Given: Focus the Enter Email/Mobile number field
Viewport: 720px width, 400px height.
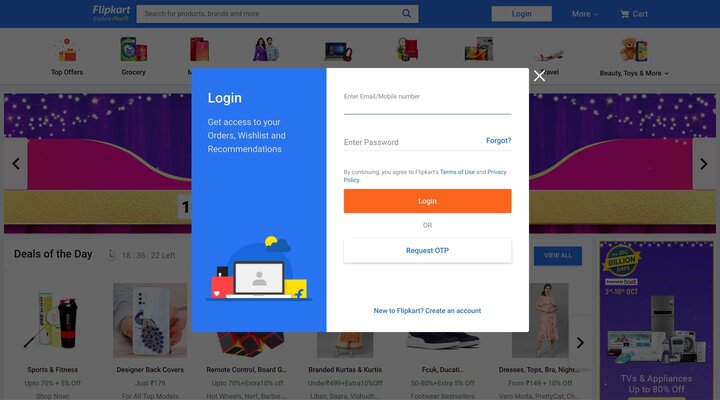Looking at the screenshot, I should [427, 102].
